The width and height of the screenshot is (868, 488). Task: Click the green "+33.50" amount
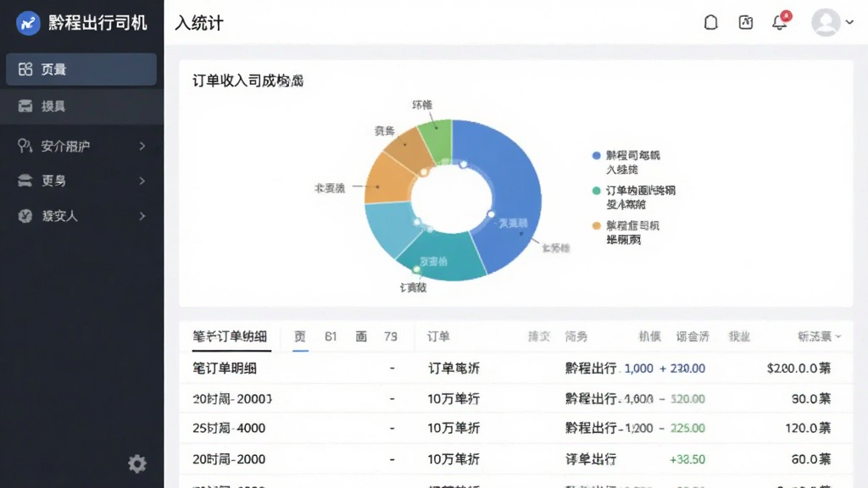tap(687, 459)
